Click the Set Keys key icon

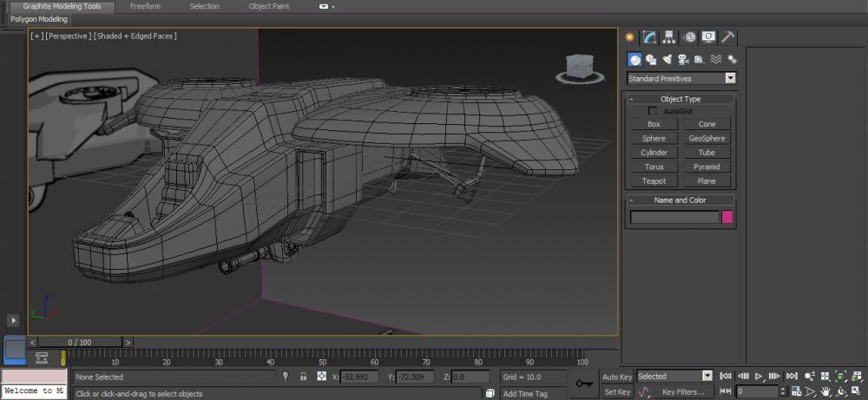tap(583, 384)
